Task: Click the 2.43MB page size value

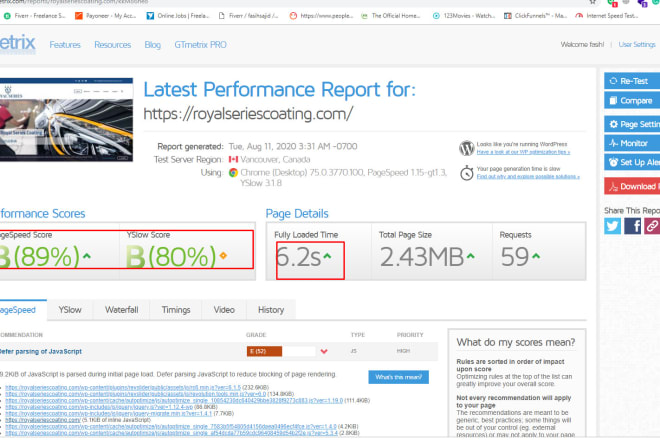Action: pyautogui.click(x=422, y=256)
